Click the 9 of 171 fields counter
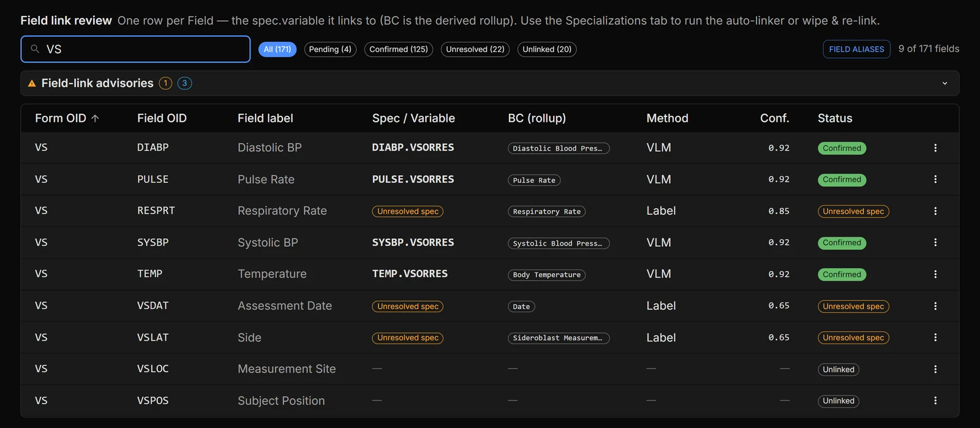980x428 pixels. pos(929,49)
